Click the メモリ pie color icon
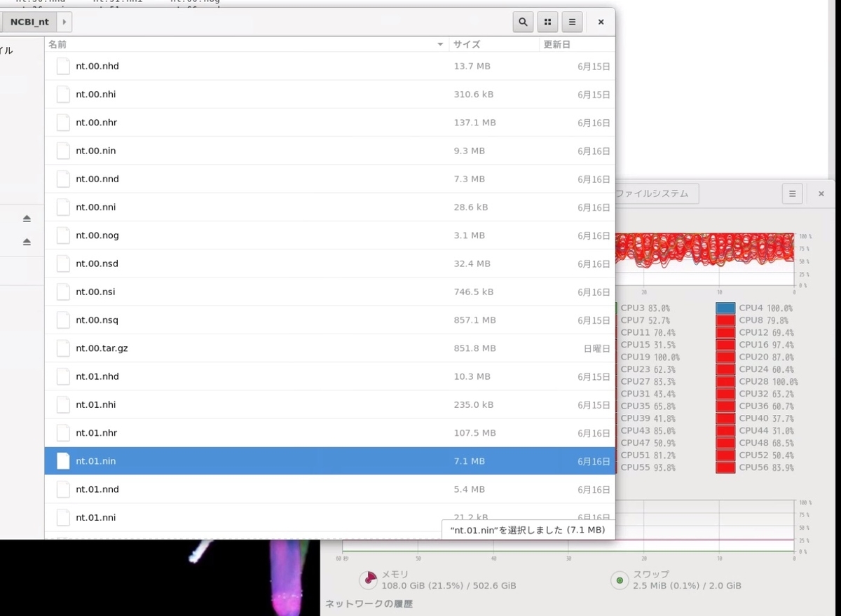This screenshot has width=841, height=616. (369, 580)
